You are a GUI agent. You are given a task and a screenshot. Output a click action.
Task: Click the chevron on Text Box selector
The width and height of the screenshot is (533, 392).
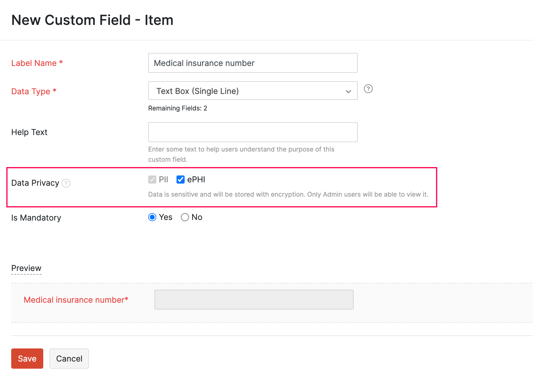[348, 91]
